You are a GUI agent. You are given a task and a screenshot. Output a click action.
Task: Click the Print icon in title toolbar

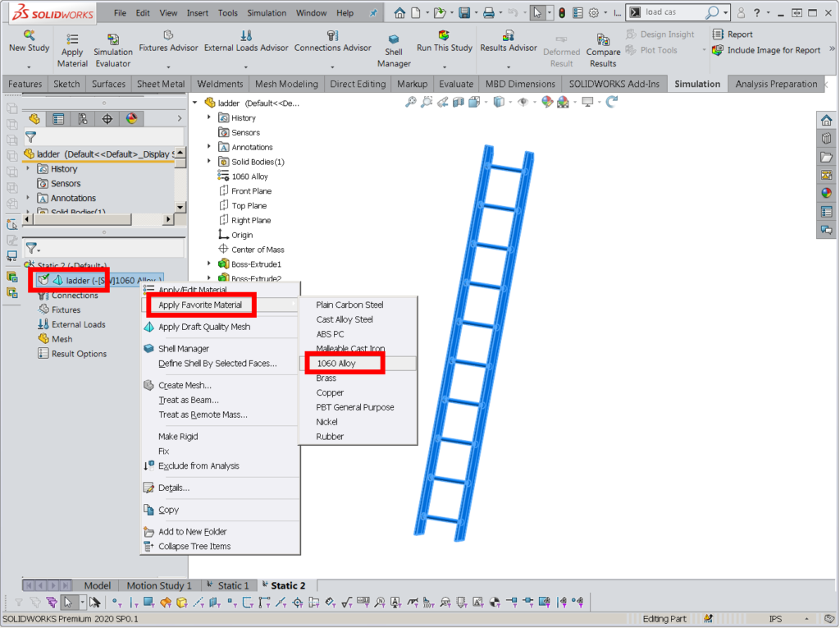tap(489, 13)
